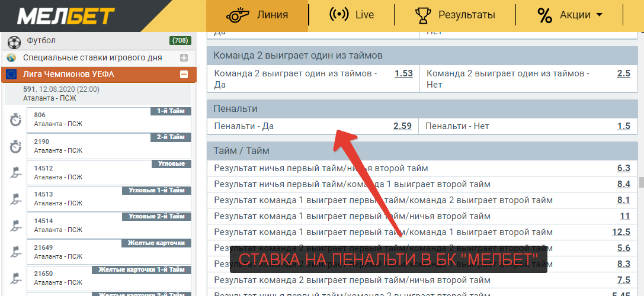The image size is (644, 296).
Task: Click Команда 2 выиграет один из таймов header
Action: (x=422, y=56)
